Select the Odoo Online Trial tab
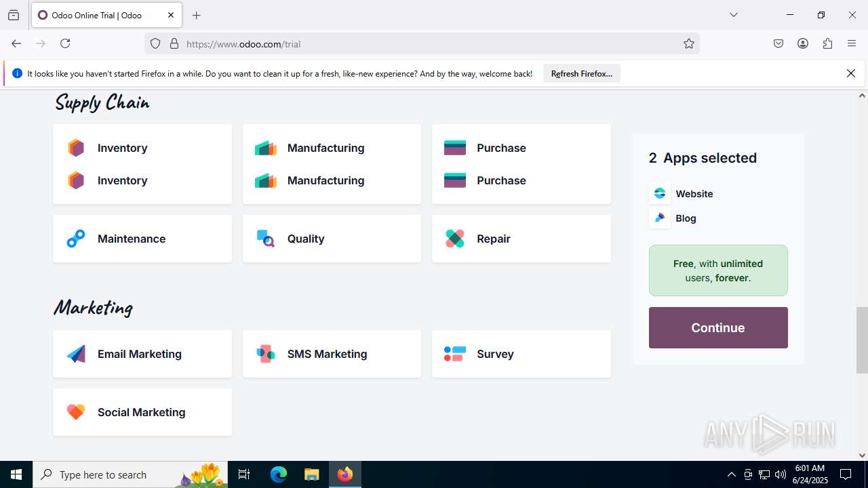868x488 pixels. pos(106,15)
